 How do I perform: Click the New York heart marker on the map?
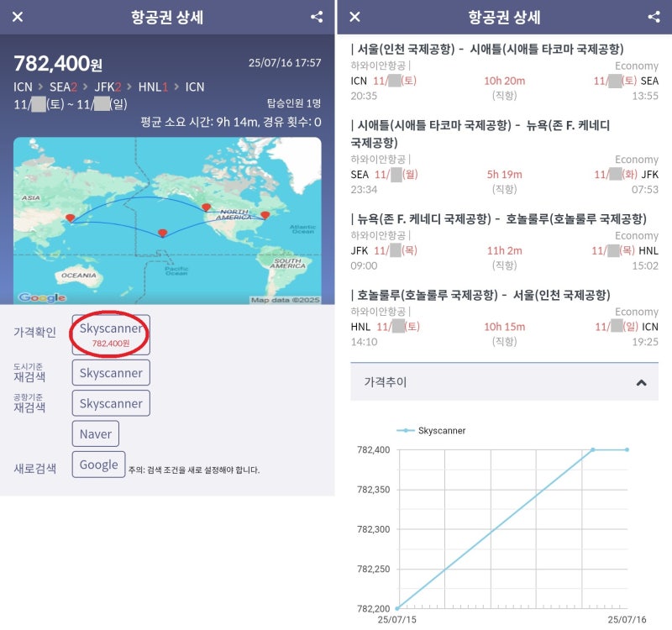tap(266, 216)
